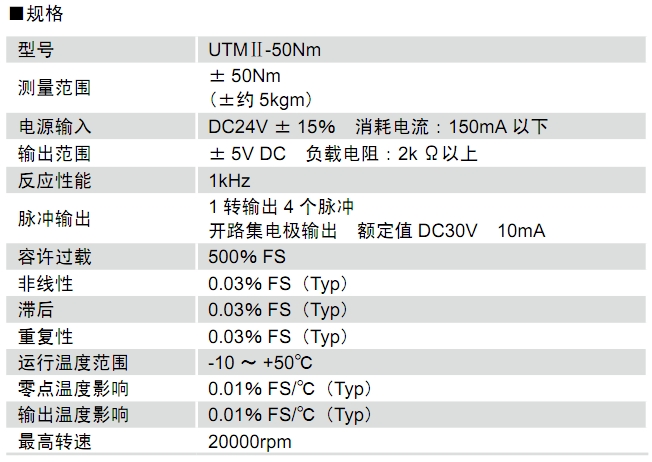Click the 零点温度影响 row label
This screenshot has height=462, width=652.
(x=73, y=388)
